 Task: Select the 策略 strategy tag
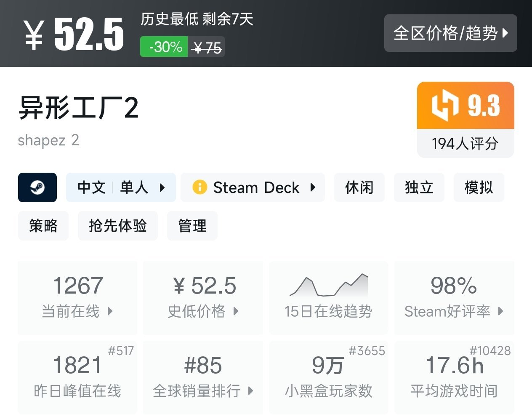[43, 226]
